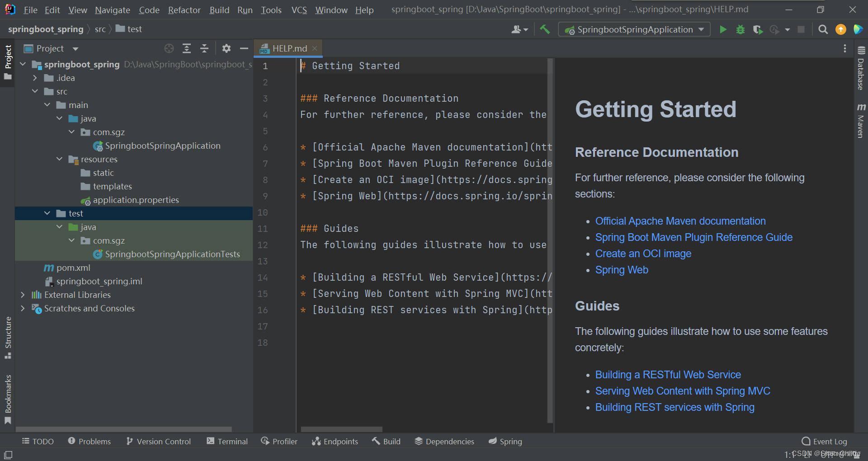Open the Endpoints tool window

pyautogui.click(x=335, y=441)
